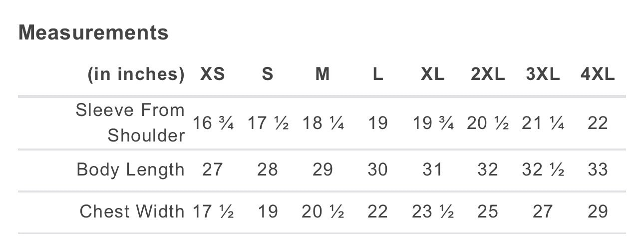This screenshot has height=238, width=644.
Task: Select the 3XL body length 32 ½
Action: pos(543,170)
